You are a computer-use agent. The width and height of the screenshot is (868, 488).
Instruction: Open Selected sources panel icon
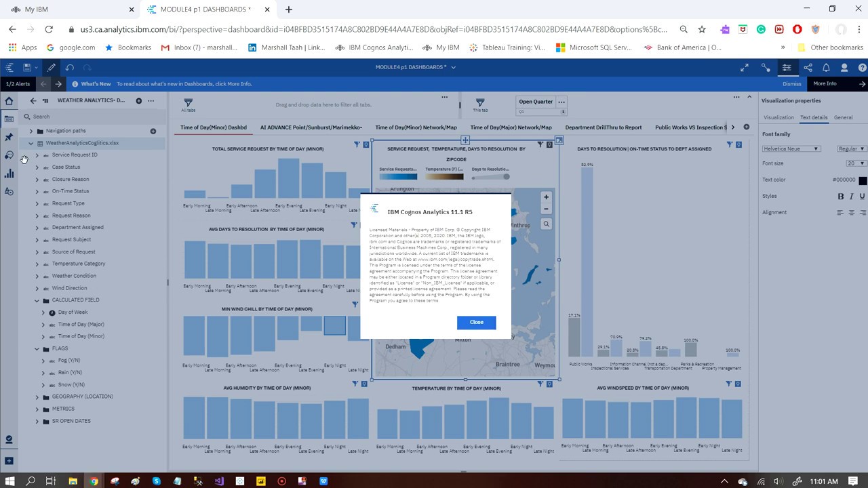pos(9,119)
